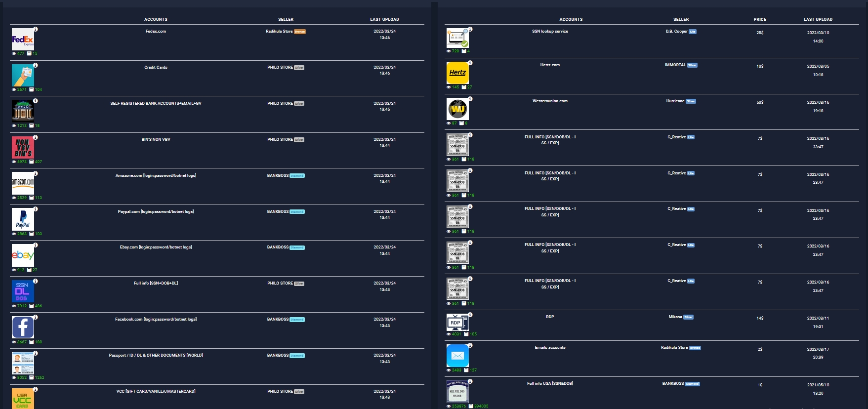This screenshot has width=868, height=409.
Task: Click the info badge on the RDP thumbnail
Action: coord(470,315)
